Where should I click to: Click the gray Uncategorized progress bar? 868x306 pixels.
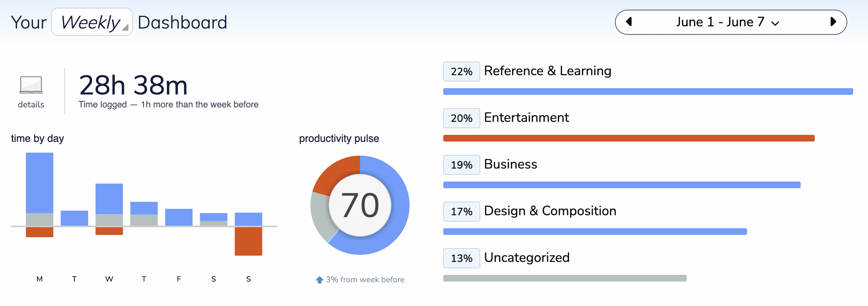(565, 278)
